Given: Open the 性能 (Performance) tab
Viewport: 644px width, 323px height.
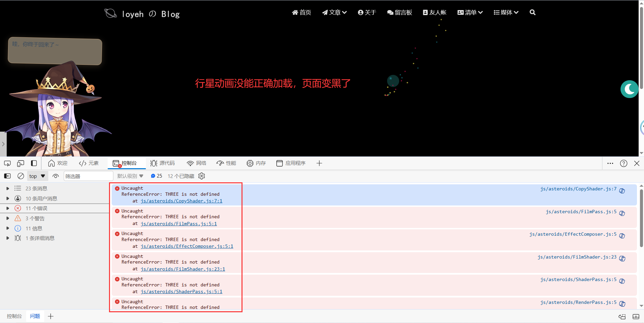Looking at the screenshot, I should pyautogui.click(x=226, y=163).
